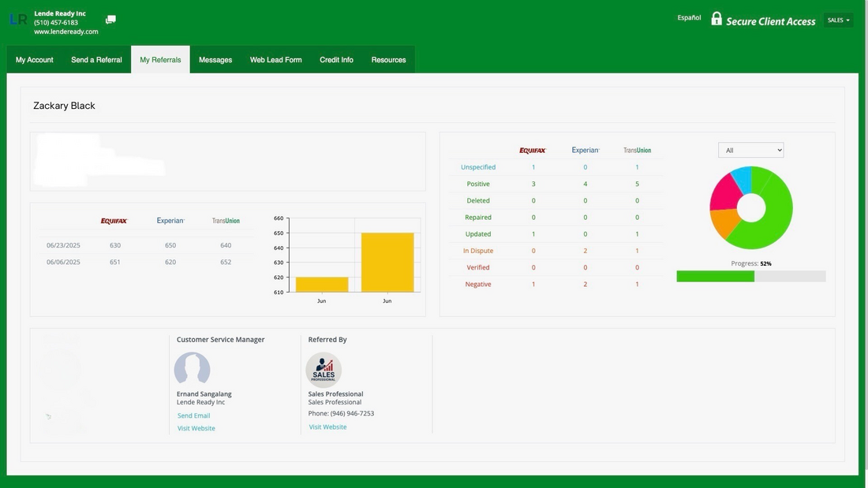Image resolution: width=868 pixels, height=488 pixels.
Task: Open the SALES user dropdown menu
Action: [x=838, y=20]
